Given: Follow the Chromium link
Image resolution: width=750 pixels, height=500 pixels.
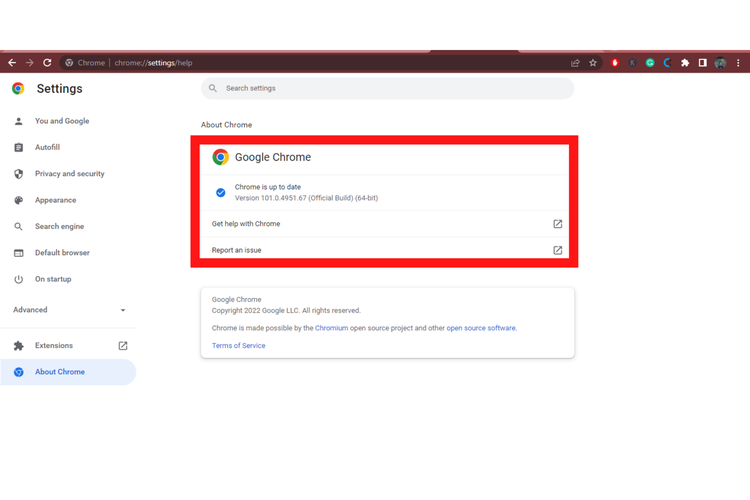Looking at the screenshot, I should (x=331, y=328).
